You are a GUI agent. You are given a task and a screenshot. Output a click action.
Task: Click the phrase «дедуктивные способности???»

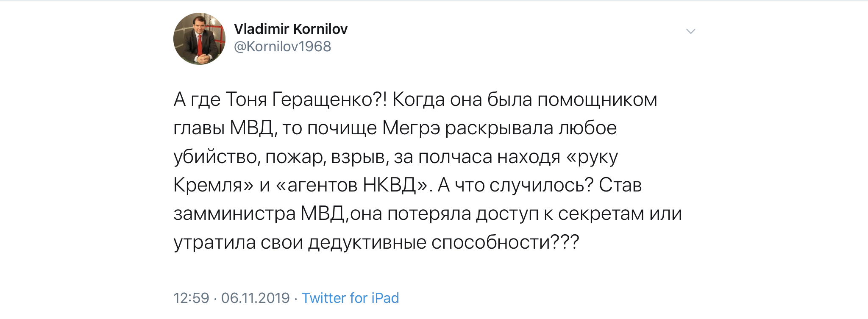click(443, 243)
